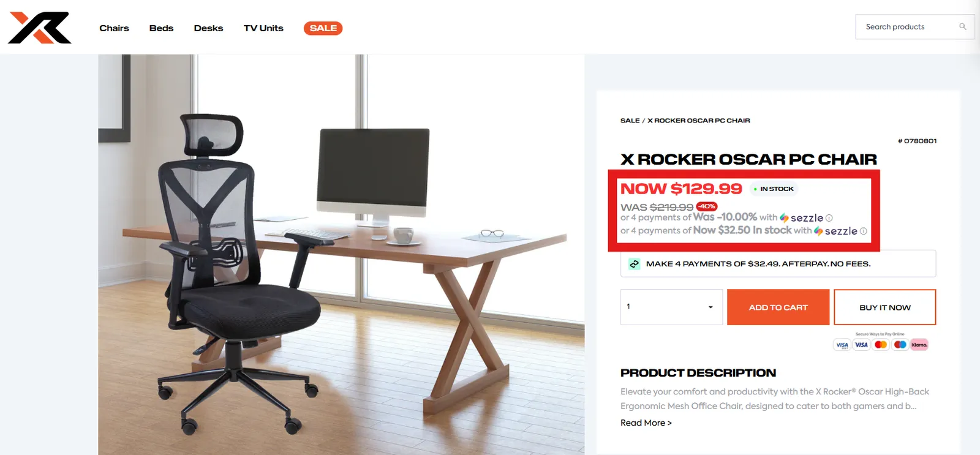Click the first Sezzle info icon
980x455 pixels.
coord(829,218)
